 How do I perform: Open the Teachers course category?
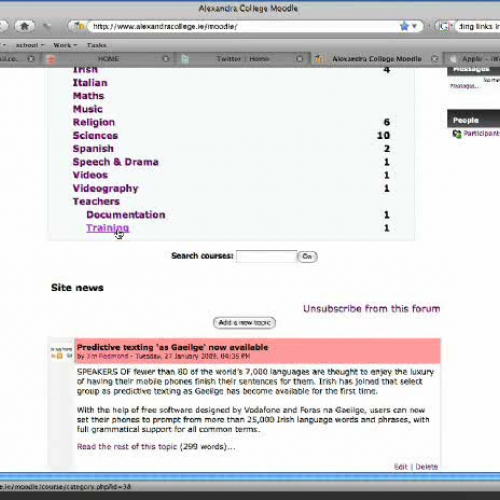96,201
